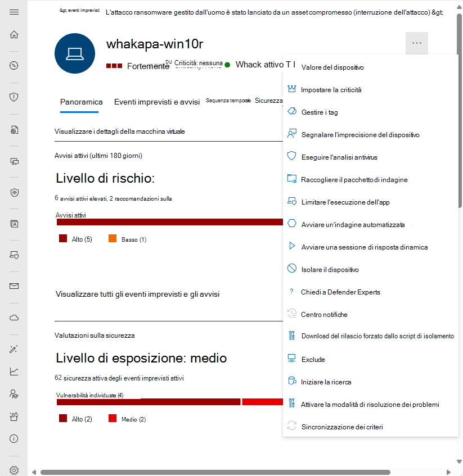Image resolution: width=463 pixels, height=476 pixels.
Task: Open Home from the left sidebar
Action: (x=14, y=35)
